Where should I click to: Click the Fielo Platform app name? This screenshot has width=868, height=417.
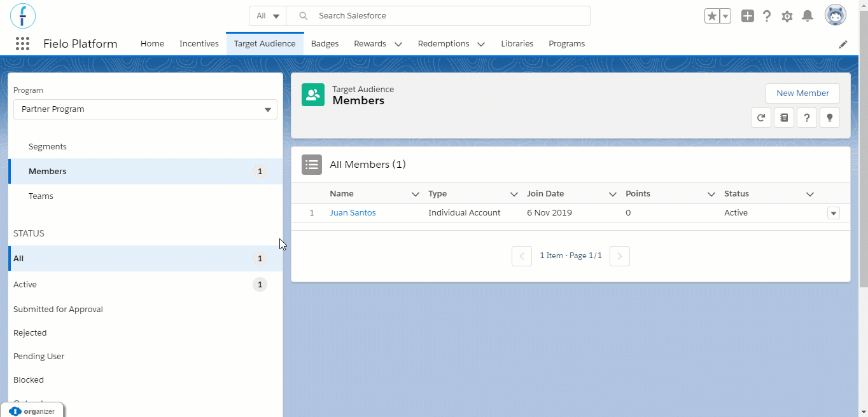point(80,44)
